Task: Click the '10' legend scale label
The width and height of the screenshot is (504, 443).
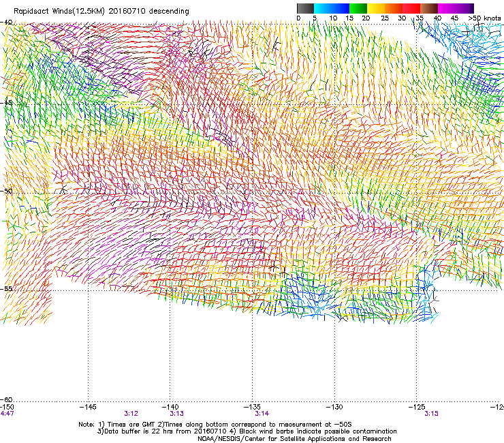Action: (x=333, y=18)
